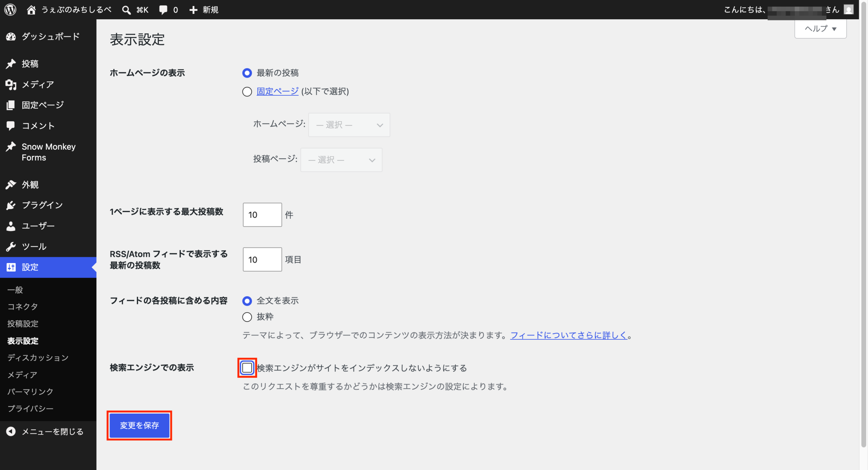Click the こんにちは account greeting
868x470 pixels.
coord(782,10)
